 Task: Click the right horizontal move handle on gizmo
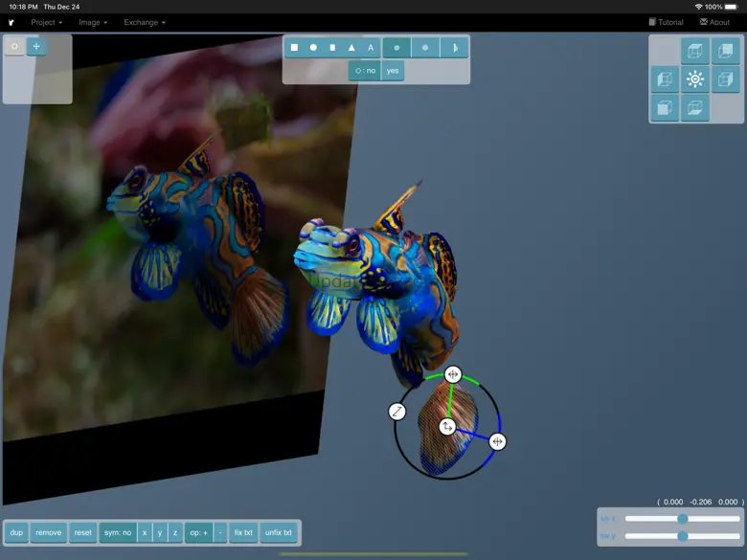[497, 441]
